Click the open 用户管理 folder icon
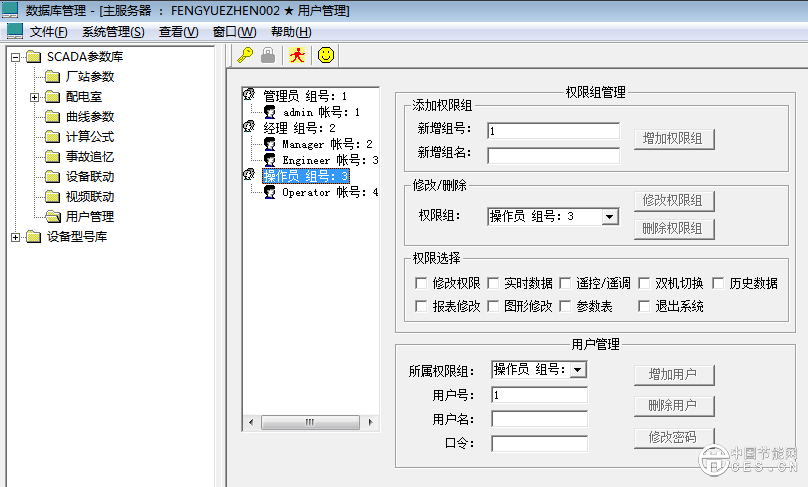 (53, 216)
